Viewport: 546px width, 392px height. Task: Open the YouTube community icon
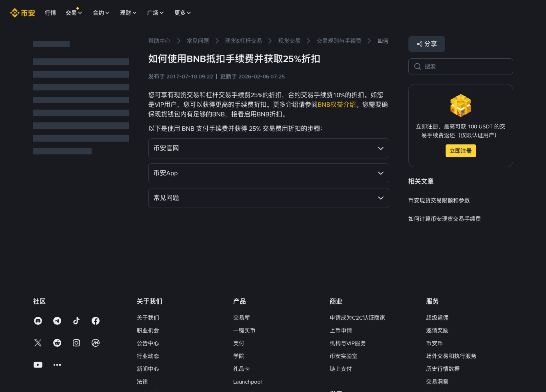coord(38,365)
